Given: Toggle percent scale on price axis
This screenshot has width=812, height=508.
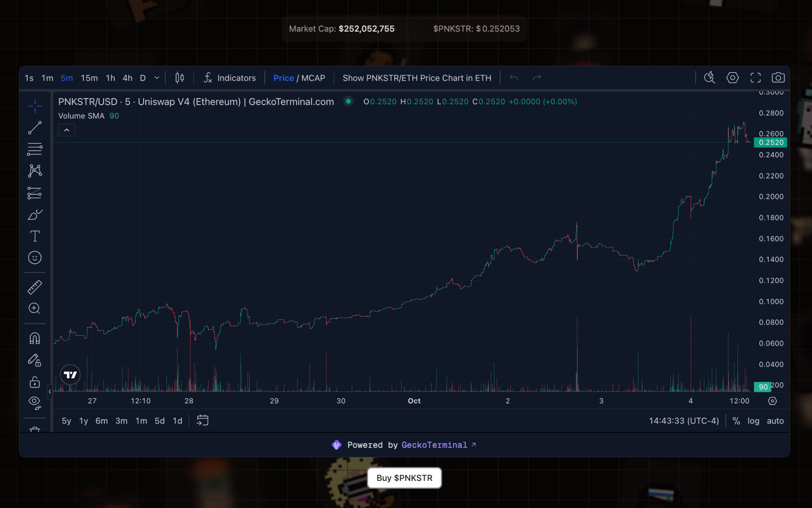Looking at the screenshot, I should point(736,421).
